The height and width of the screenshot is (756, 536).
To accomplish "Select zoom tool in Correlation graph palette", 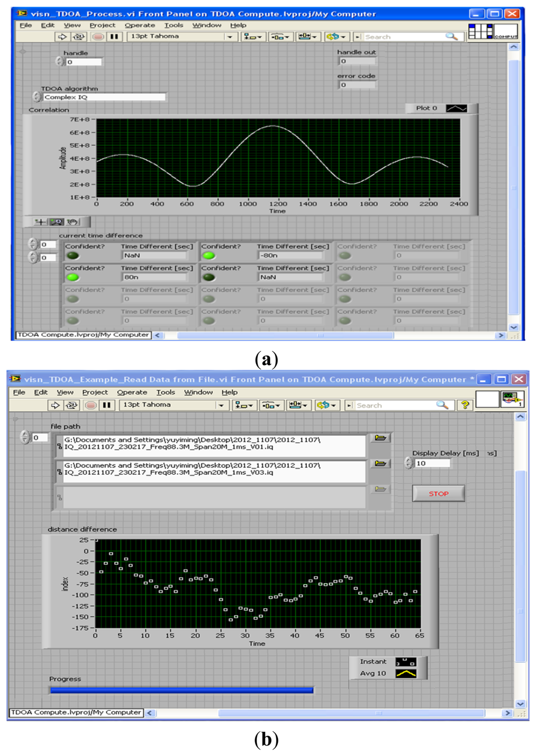I will click(x=56, y=222).
